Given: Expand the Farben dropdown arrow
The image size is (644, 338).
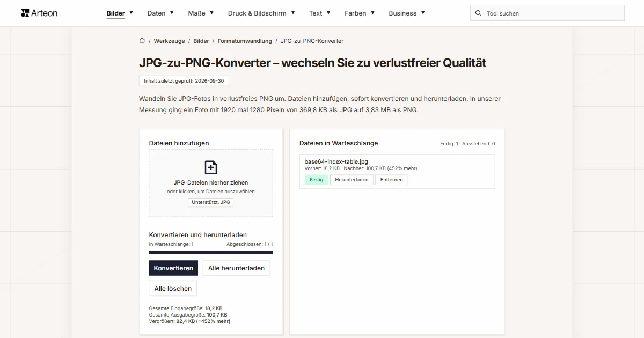Looking at the screenshot, I should click(x=372, y=13).
